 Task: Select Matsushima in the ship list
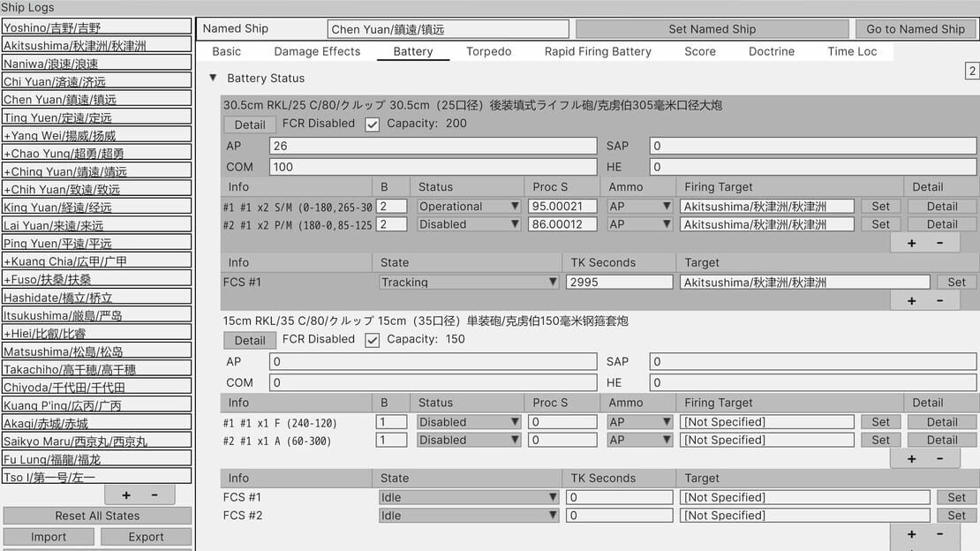[97, 351]
